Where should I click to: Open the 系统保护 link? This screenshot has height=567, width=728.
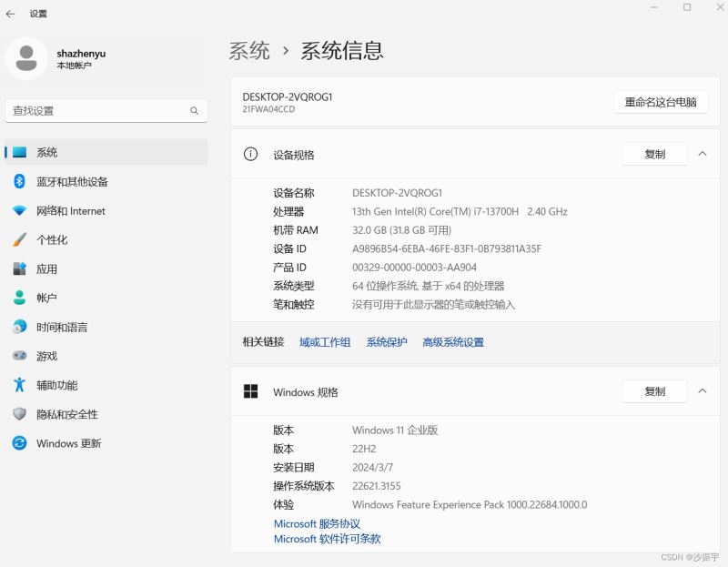387,342
